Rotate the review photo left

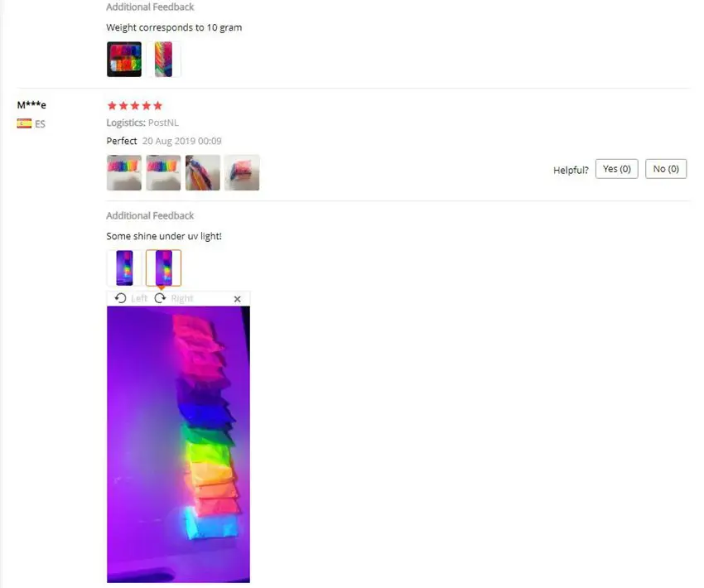click(120, 298)
